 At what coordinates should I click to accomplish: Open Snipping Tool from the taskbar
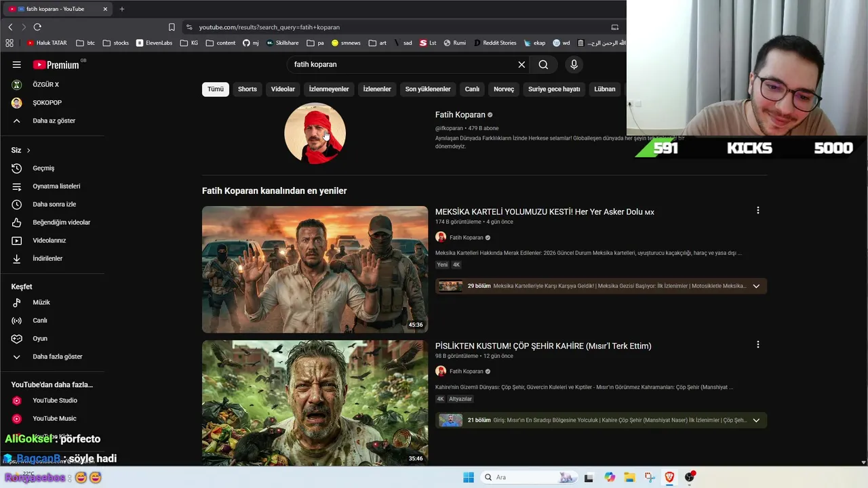[650, 477]
